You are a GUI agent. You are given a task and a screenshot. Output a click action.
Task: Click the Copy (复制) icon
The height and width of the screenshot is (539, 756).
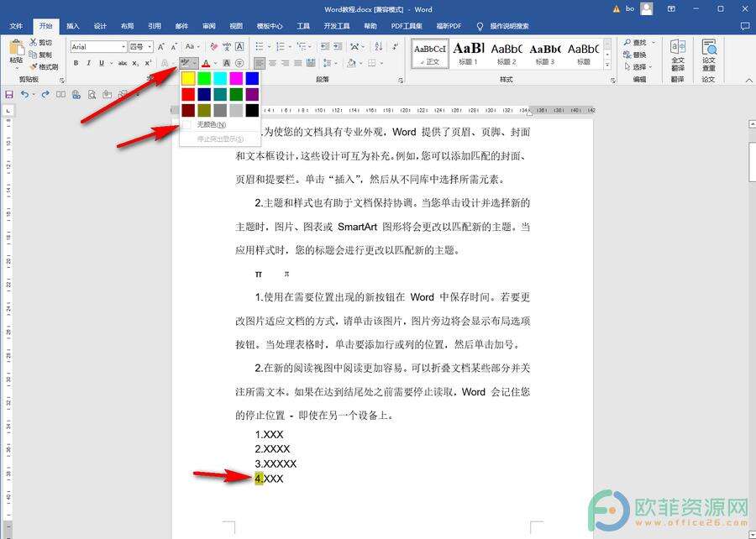tap(34, 55)
